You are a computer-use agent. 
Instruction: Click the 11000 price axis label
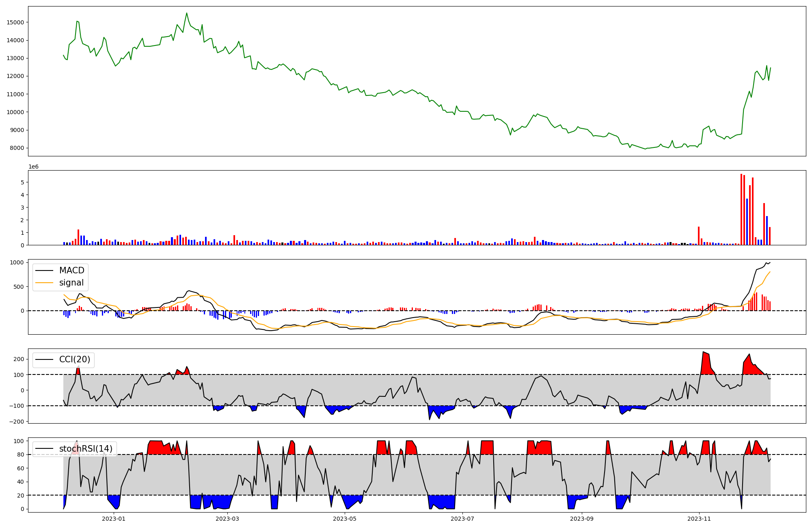[15, 94]
